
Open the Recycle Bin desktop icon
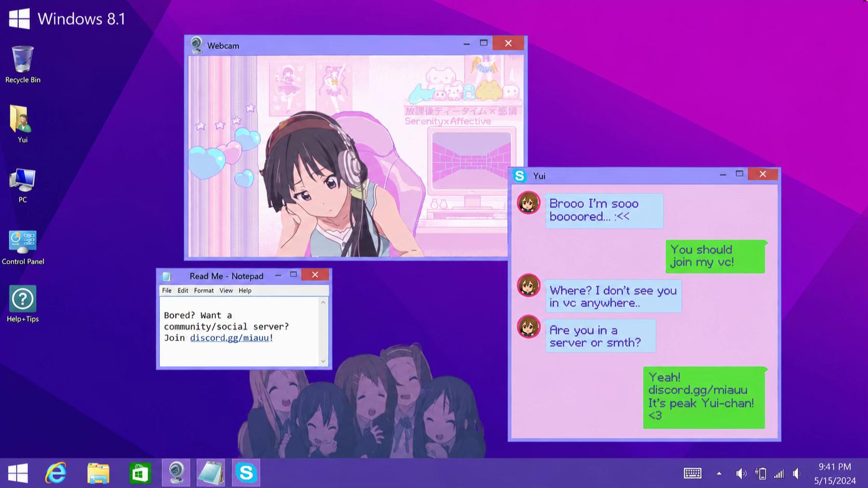pos(22,64)
